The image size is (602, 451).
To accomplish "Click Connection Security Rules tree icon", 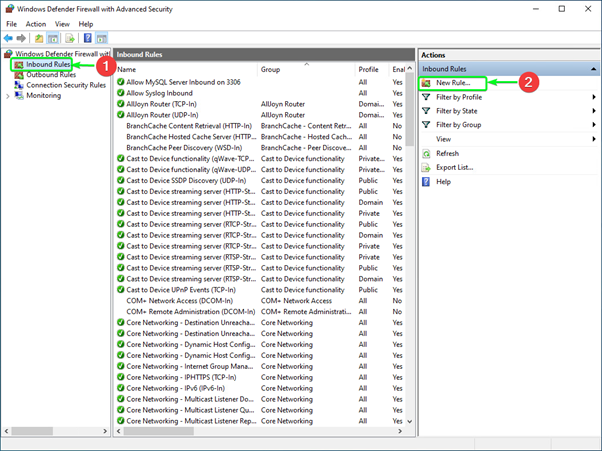I will (19, 85).
